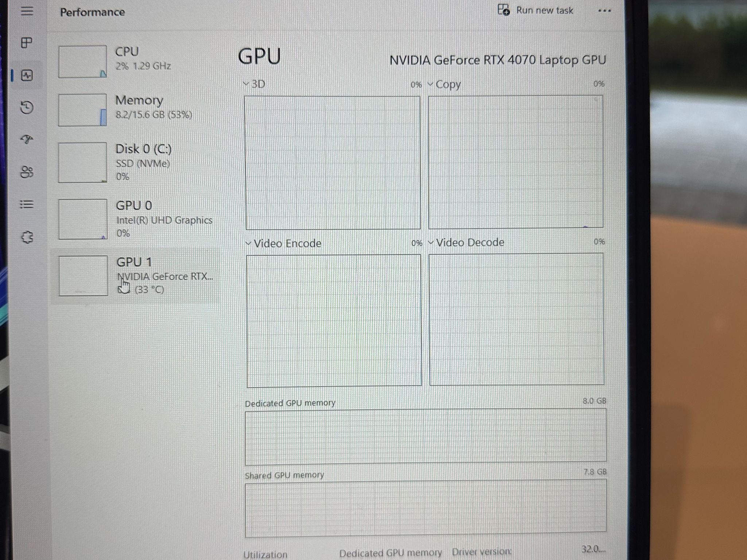Click the 2% 1.29 GHz CPU value
This screenshot has width=747, height=560.
[x=143, y=66]
